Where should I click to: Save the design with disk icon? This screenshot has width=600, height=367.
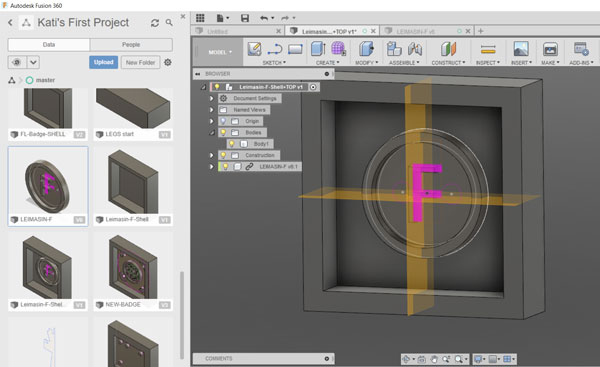(245, 18)
